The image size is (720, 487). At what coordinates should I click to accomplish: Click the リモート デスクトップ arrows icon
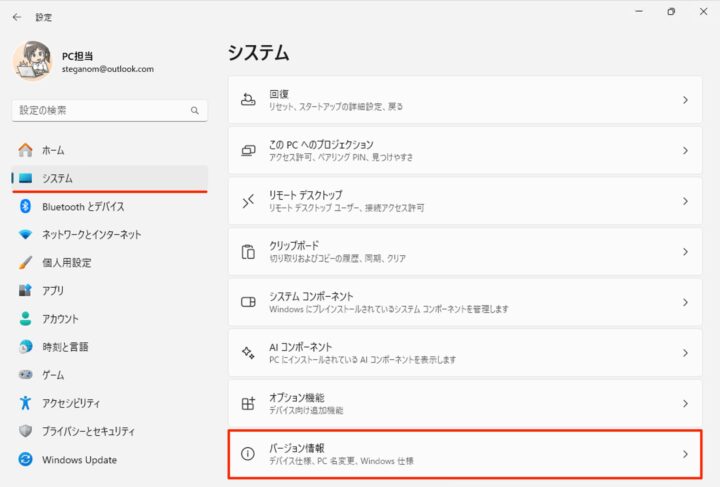248,201
